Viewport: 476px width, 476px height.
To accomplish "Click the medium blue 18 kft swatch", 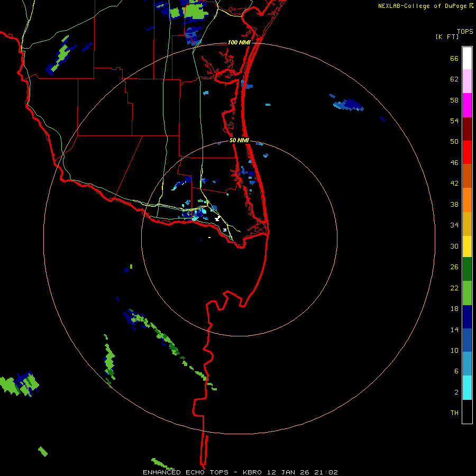I will pos(467,340).
